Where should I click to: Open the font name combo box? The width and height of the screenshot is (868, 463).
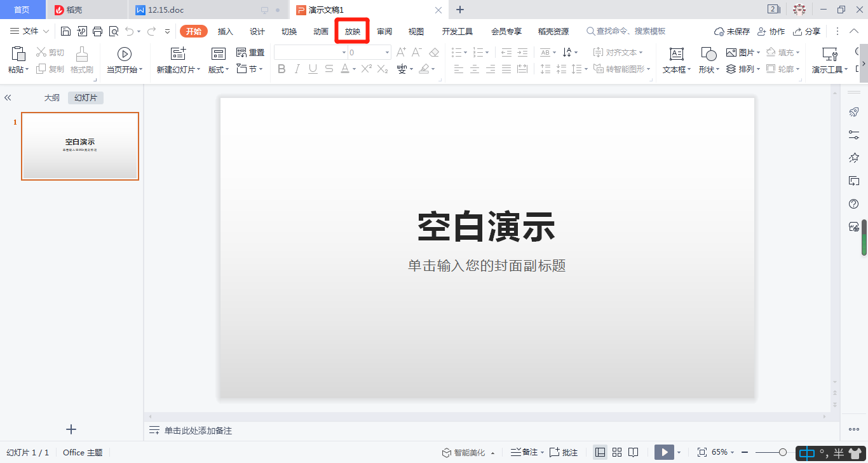(311, 53)
